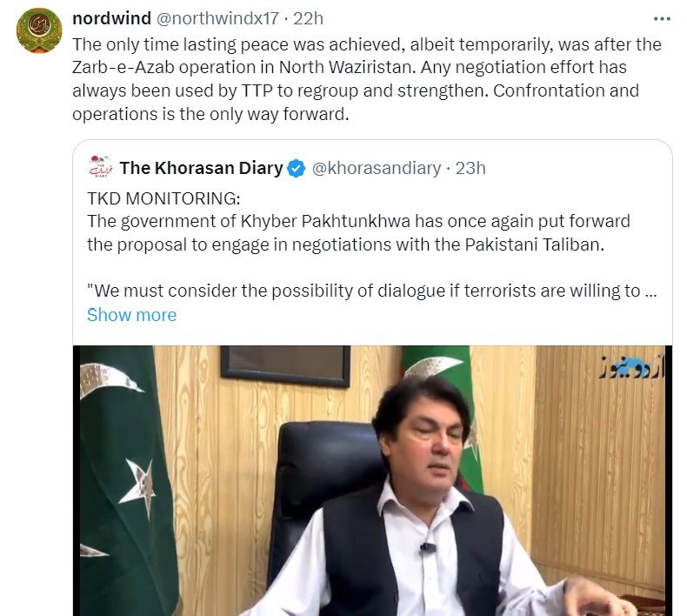Open the nordwind display name link

(x=111, y=18)
